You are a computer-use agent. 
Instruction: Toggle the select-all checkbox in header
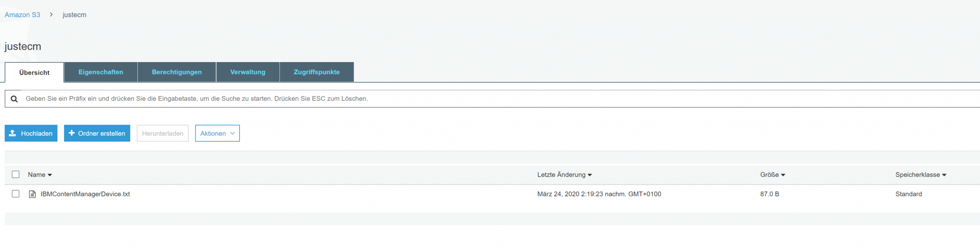click(x=16, y=174)
